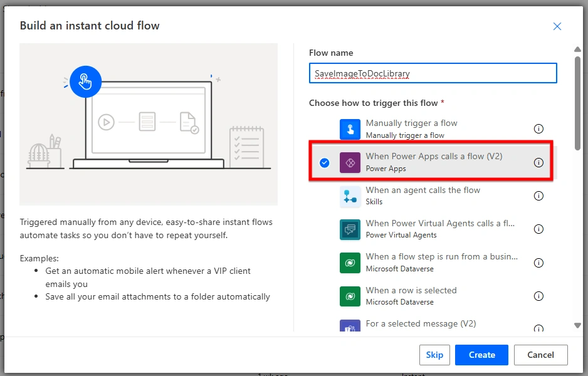The width and height of the screenshot is (588, 376).
Task: Select When Power Virtual Agents calls a flow
Action: [433, 229]
